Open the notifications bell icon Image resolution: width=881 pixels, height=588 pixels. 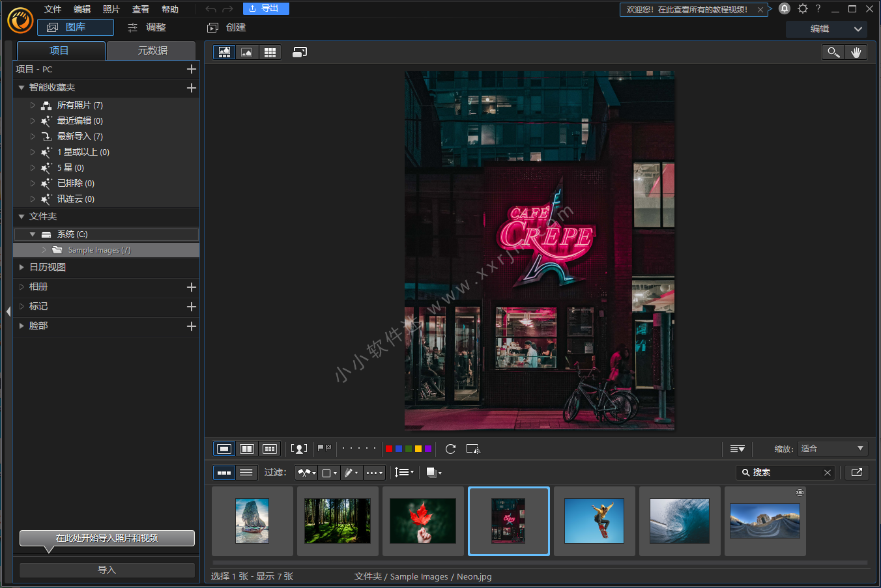785,8
